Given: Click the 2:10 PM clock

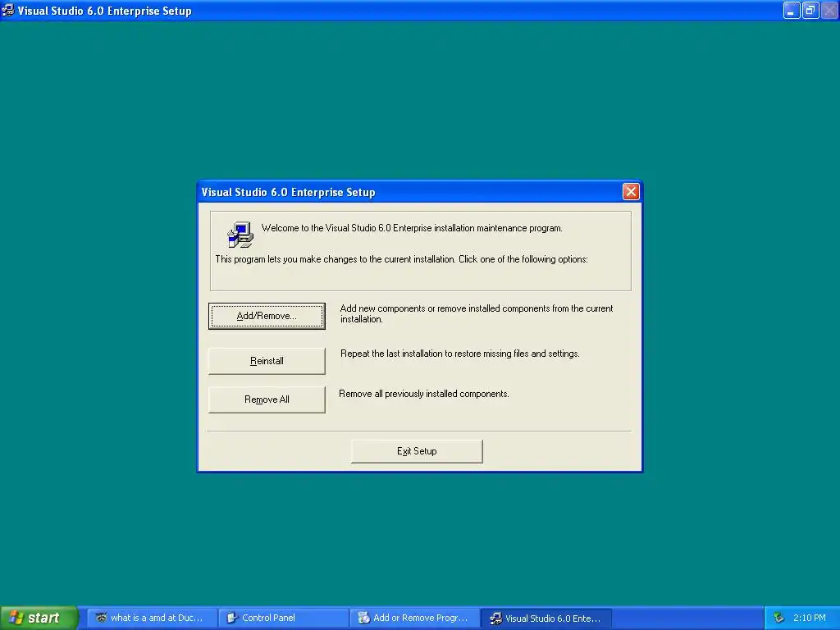Looking at the screenshot, I should click(x=810, y=618).
